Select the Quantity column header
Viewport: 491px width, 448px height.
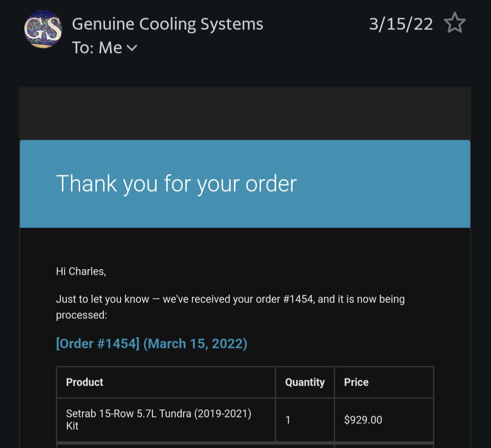tap(305, 382)
